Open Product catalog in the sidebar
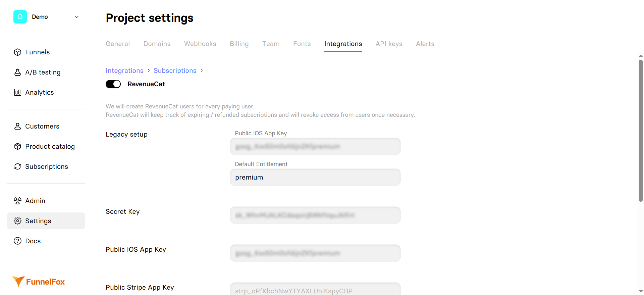Viewport: 644px width, 295px height. tap(46, 146)
